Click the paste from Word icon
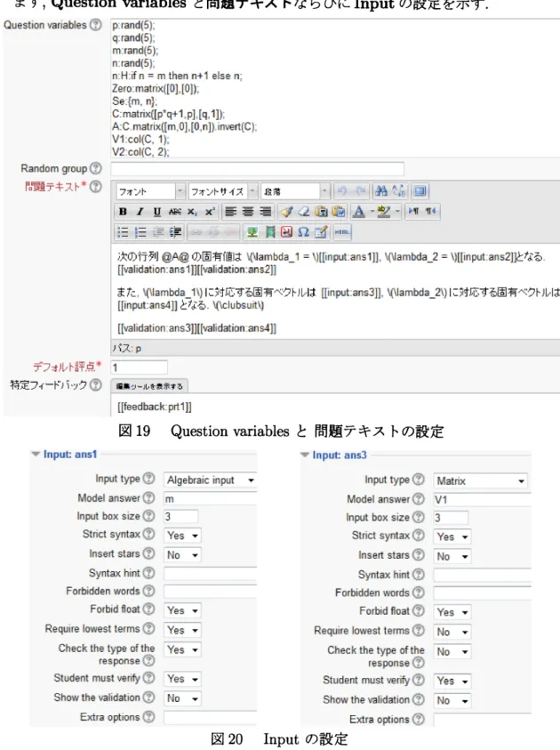 point(339,212)
